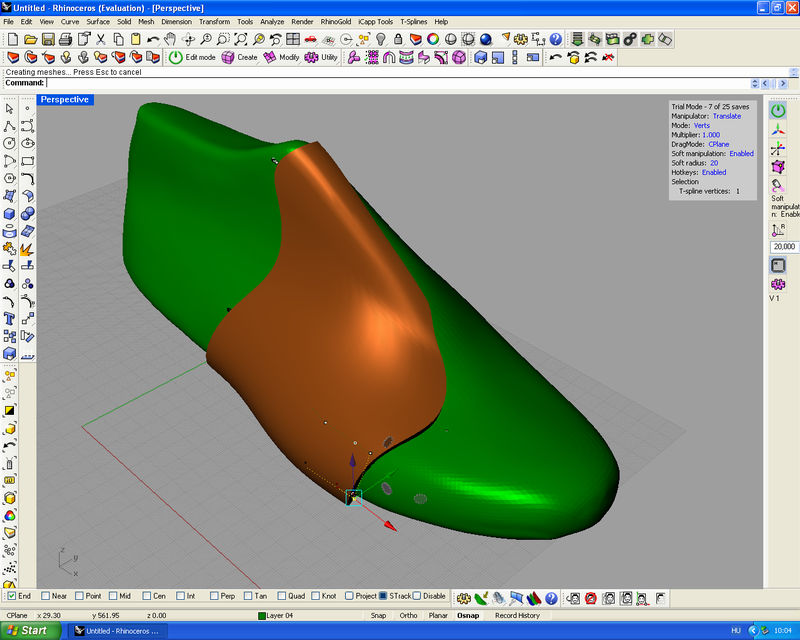Select the Pan hand tool
This screenshot has height=640, width=800.
170,39
